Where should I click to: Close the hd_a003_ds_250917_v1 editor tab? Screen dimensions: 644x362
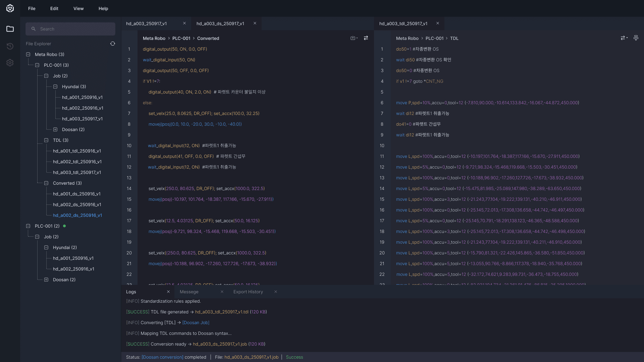(x=255, y=23)
